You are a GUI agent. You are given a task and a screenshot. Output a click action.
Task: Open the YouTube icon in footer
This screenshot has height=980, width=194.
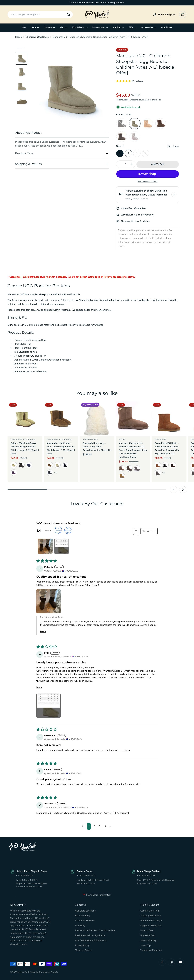pos(180,962)
